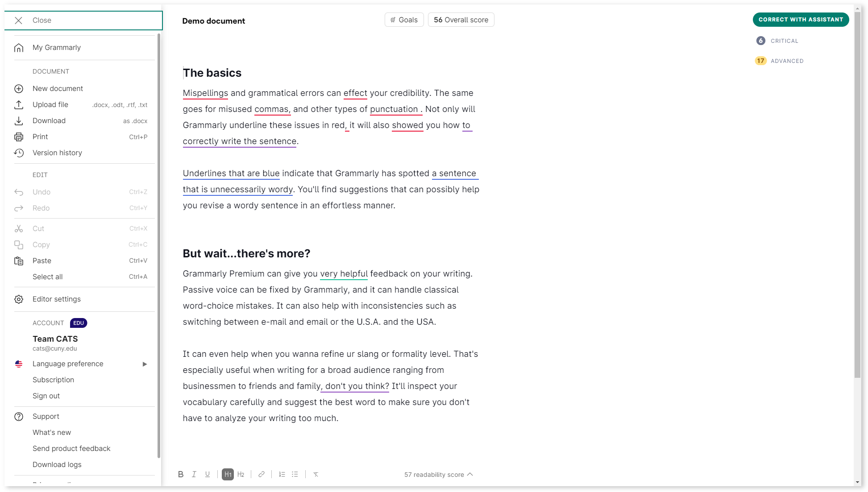Choose Send product feedback
The width and height of the screenshot is (868, 492).
pyautogui.click(x=71, y=449)
